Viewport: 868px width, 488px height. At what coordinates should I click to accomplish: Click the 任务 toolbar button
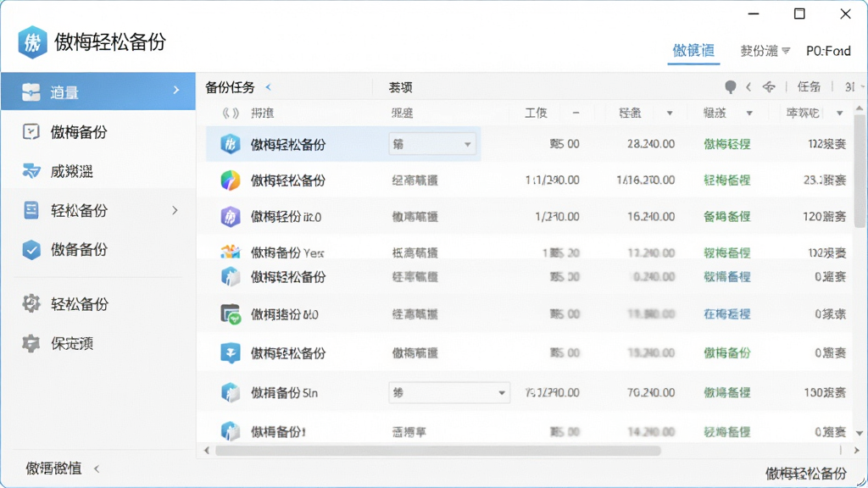(809, 87)
